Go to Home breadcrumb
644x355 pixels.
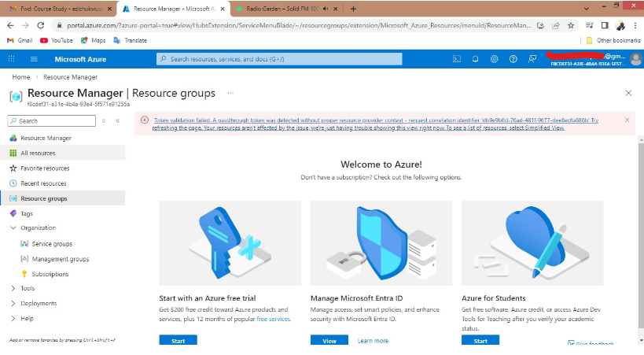21,77
